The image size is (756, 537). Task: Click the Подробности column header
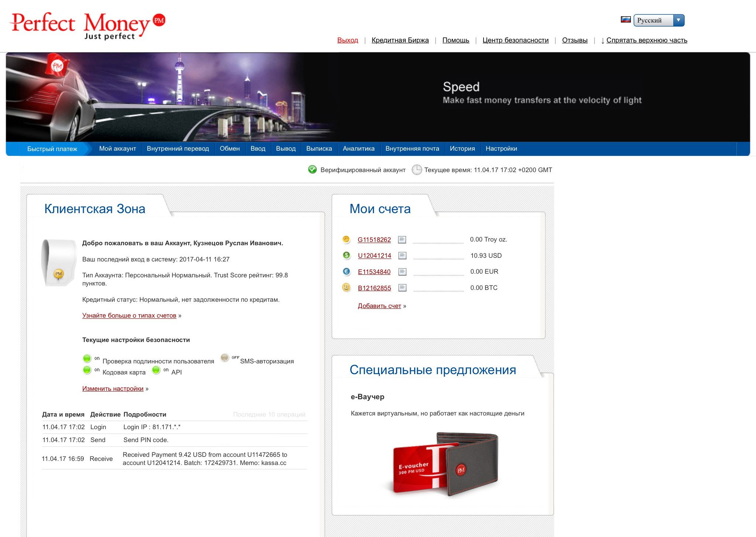(x=145, y=414)
